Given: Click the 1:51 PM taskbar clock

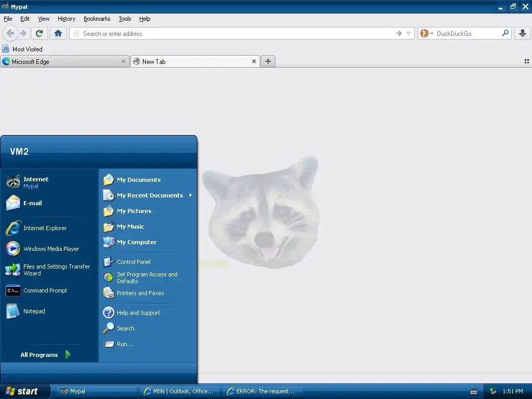Looking at the screenshot, I should [513, 391].
